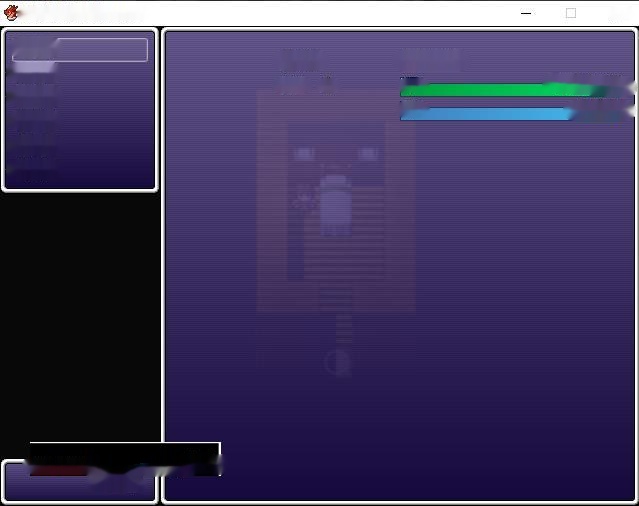Maximize the game window

[x=571, y=13]
